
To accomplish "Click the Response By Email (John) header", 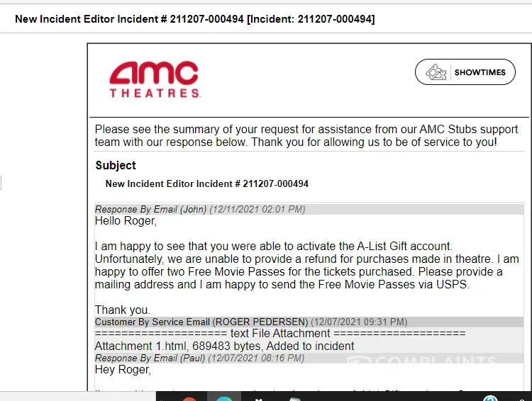I will (151, 210).
